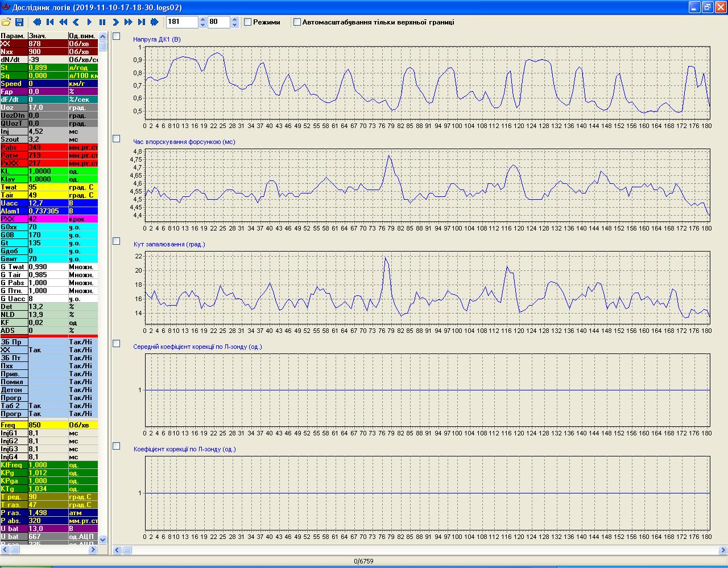Screen dimensions: 728x568
Task: Enable the Режими checkbox
Action: tap(247, 22)
